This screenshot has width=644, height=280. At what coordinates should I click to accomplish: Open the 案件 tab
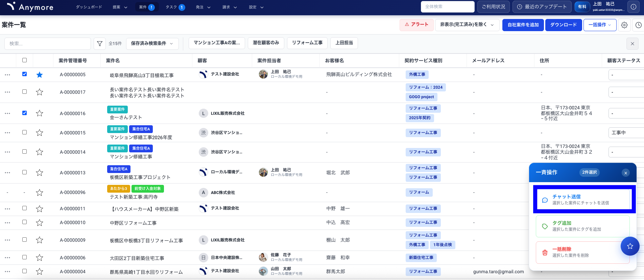click(x=147, y=7)
